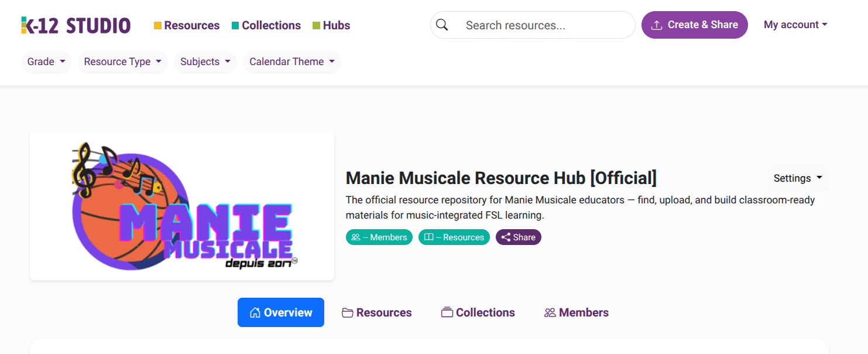Open the K-12 Studio logo homepage
The image size is (868, 354).
pyautogui.click(x=76, y=25)
